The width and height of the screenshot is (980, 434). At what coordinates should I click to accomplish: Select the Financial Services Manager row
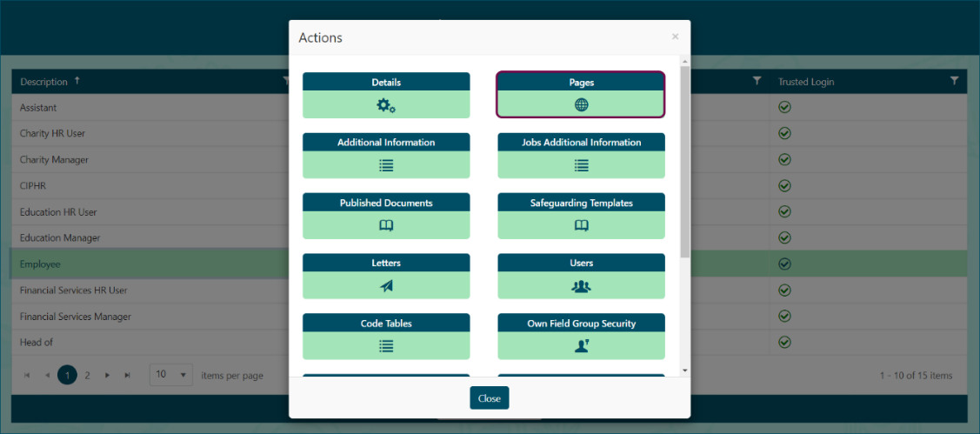coord(490,317)
